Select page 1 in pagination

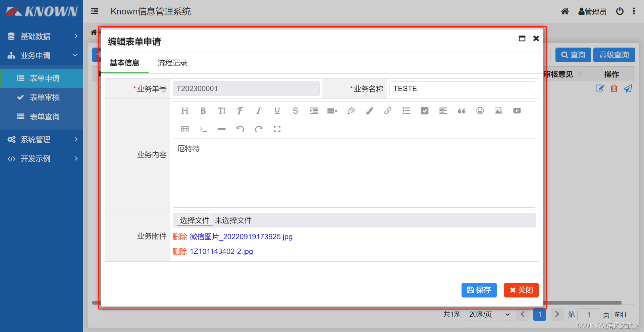(540, 314)
